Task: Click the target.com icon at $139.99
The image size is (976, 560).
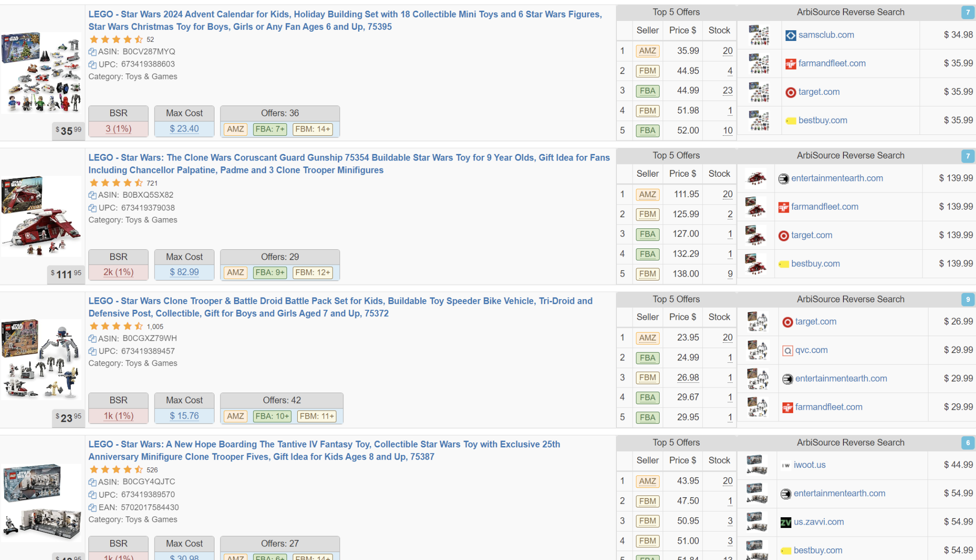Action: (783, 236)
